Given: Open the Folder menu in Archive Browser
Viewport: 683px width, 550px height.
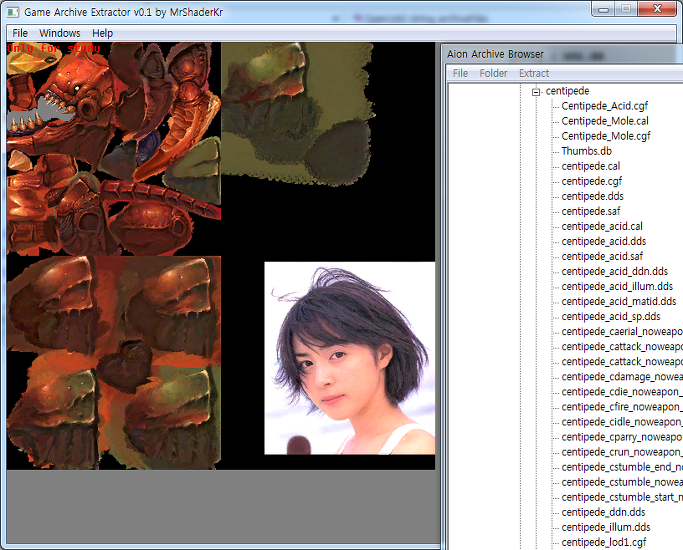Looking at the screenshot, I should (x=493, y=73).
